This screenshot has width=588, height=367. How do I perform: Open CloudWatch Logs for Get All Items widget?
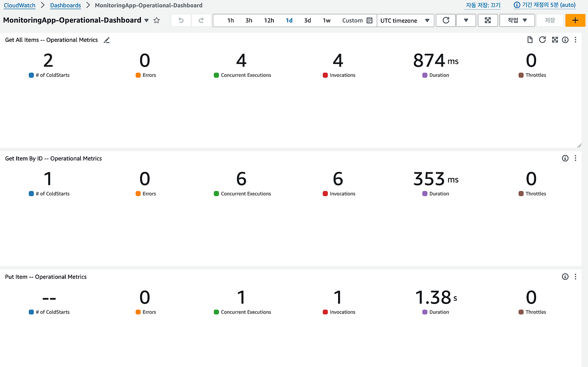coord(529,40)
